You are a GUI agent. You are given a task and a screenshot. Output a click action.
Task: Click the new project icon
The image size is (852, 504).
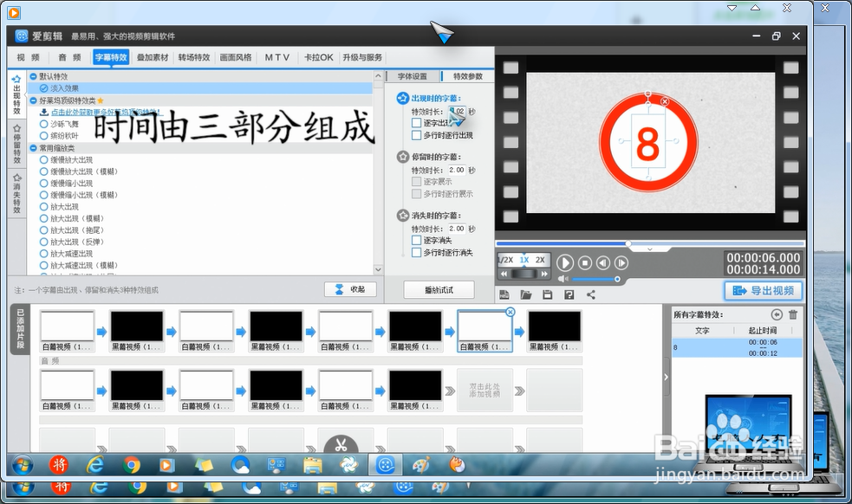(504, 294)
